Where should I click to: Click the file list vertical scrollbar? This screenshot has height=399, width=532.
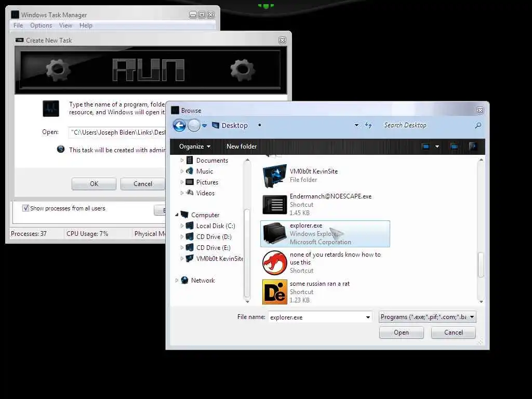click(x=481, y=264)
